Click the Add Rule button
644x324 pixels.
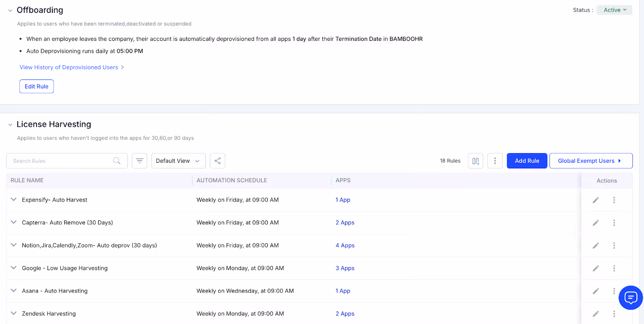[x=527, y=161]
